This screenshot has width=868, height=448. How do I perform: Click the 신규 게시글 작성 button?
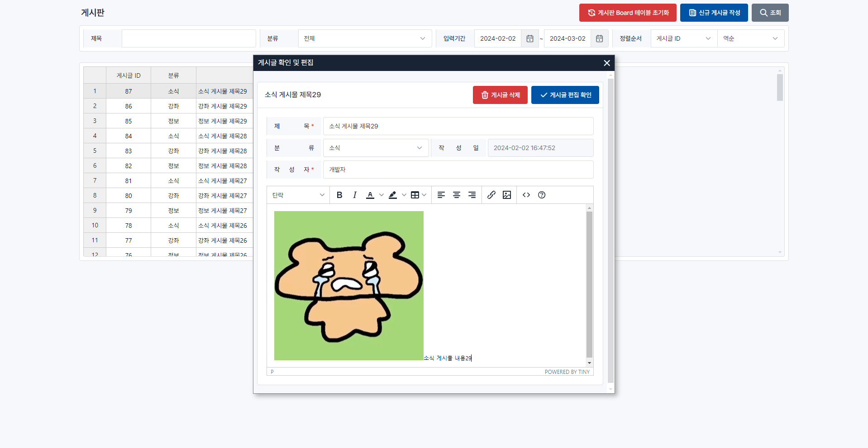[714, 13]
